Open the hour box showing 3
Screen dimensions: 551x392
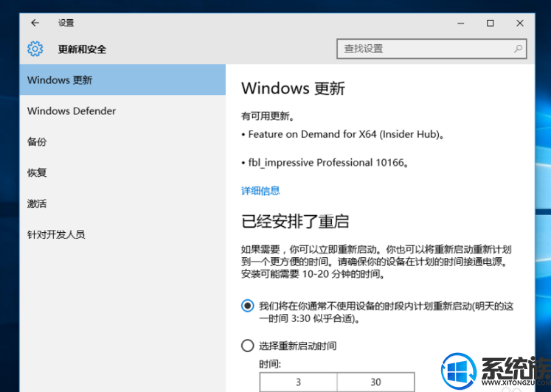click(x=298, y=382)
